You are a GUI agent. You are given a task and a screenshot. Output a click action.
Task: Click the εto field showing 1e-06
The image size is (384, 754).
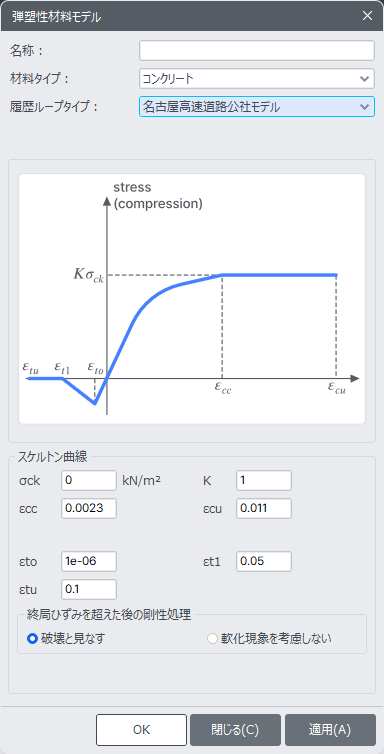(89, 562)
